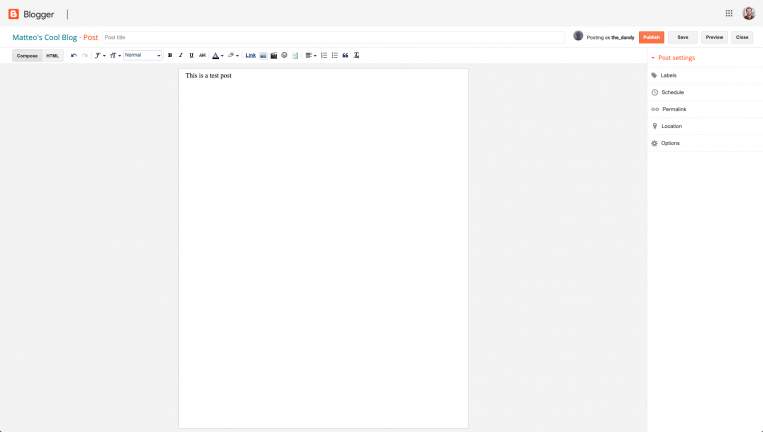763x432 pixels.
Task: Toggle bold formatting
Action: coord(170,55)
